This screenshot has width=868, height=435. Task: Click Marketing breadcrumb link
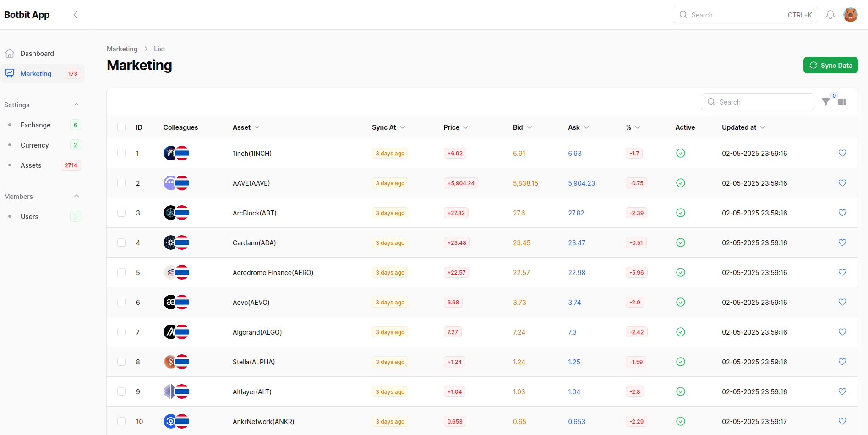(122, 49)
